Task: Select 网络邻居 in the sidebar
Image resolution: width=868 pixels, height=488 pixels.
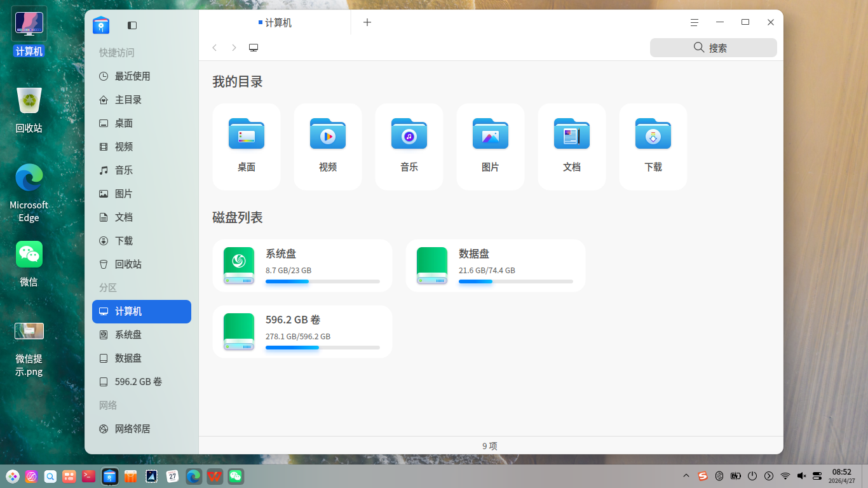Action: [132, 428]
